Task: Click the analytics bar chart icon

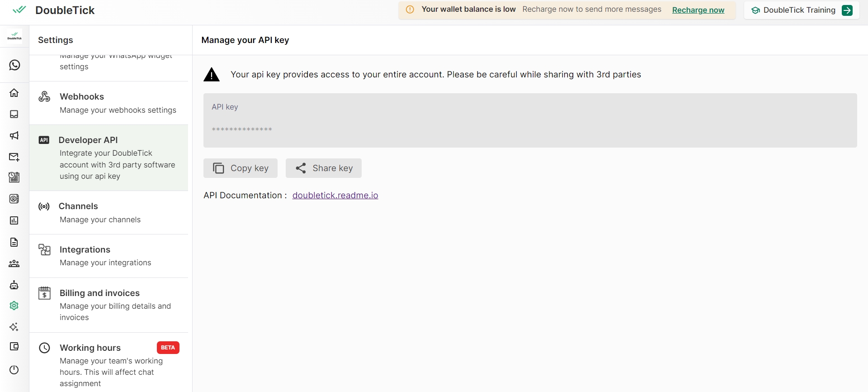Action: (14, 220)
